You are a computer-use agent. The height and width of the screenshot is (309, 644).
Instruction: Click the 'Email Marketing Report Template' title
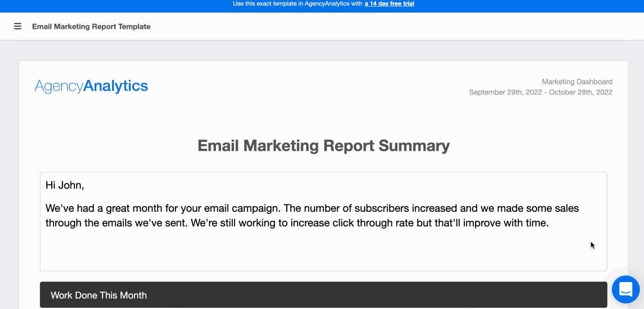pos(91,27)
